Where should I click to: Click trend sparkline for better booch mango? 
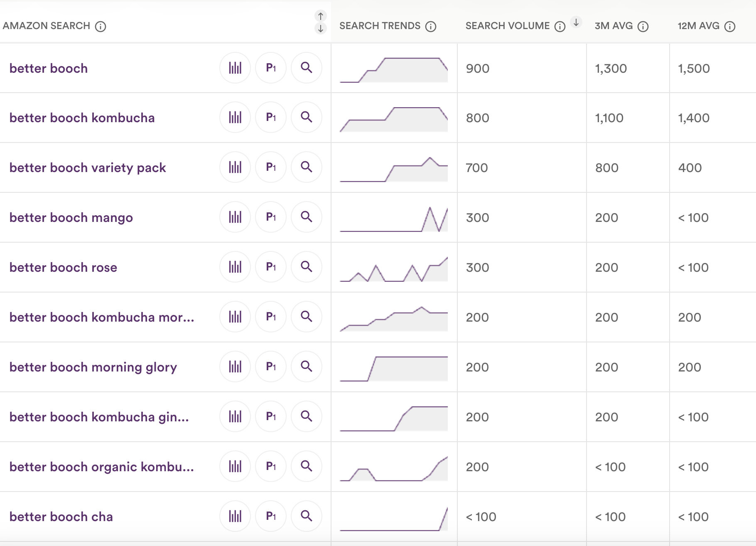tap(394, 219)
